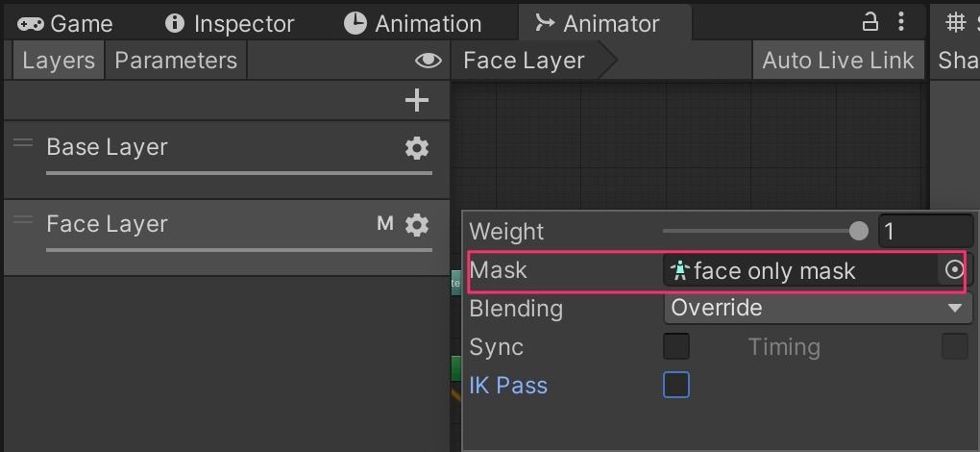980x452 pixels.
Task: Open Base Layer settings gear
Action: pyautogui.click(x=417, y=148)
